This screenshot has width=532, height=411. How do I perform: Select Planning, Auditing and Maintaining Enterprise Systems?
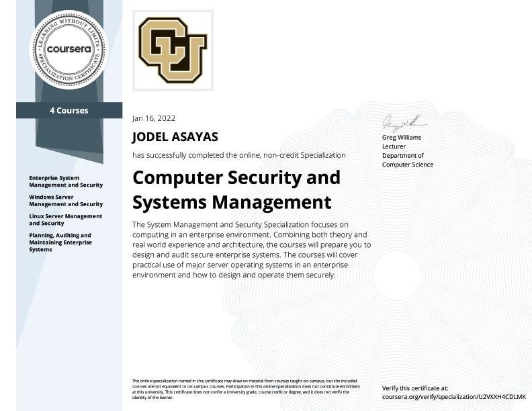coord(60,242)
